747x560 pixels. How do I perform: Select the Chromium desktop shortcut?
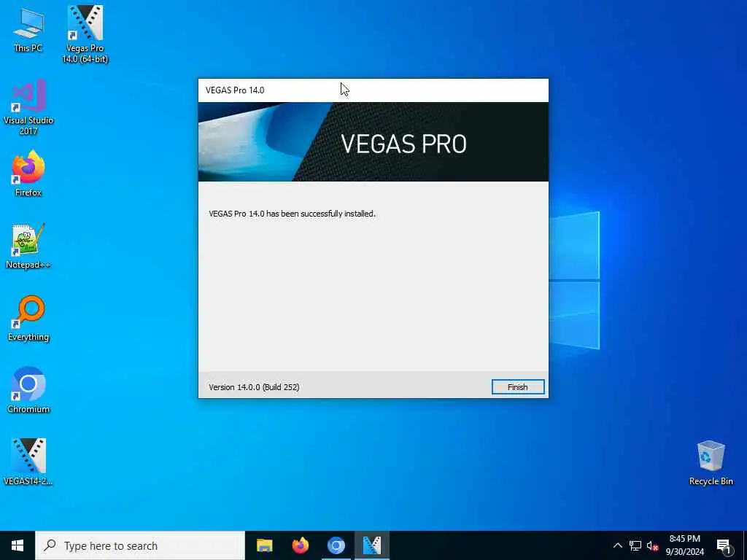[28, 390]
